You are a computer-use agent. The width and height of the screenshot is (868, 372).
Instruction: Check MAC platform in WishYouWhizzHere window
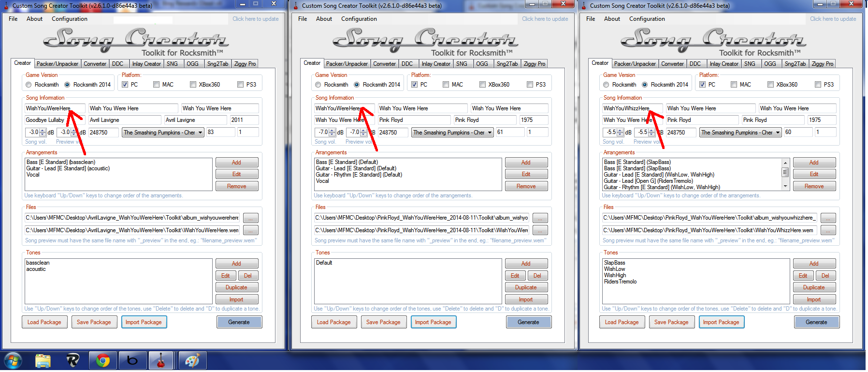pyautogui.click(x=734, y=85)
